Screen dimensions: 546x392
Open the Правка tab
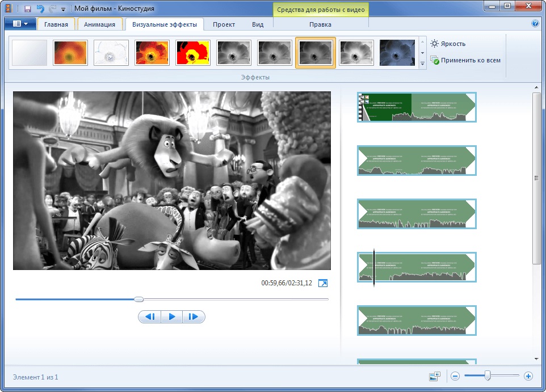[x=320, y=24]
